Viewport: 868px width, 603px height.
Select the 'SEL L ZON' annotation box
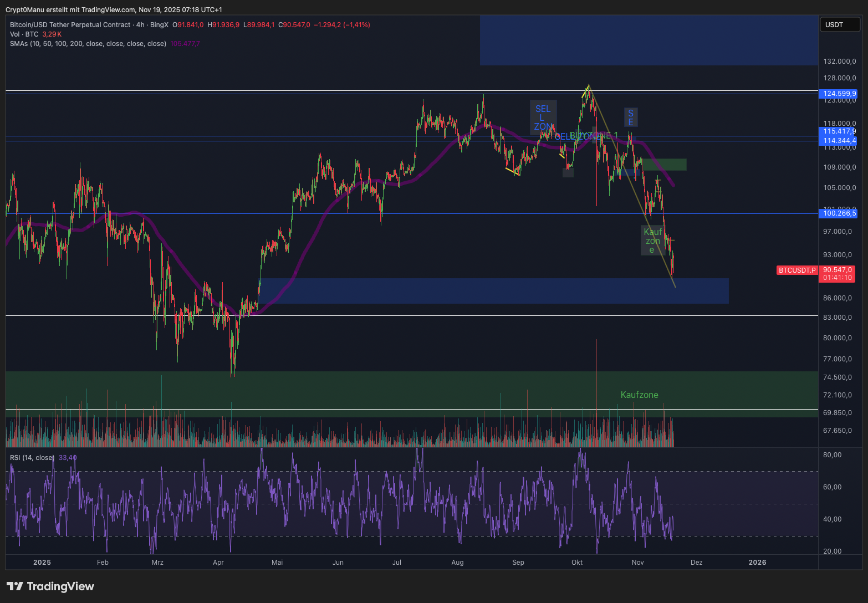point(543,117)
